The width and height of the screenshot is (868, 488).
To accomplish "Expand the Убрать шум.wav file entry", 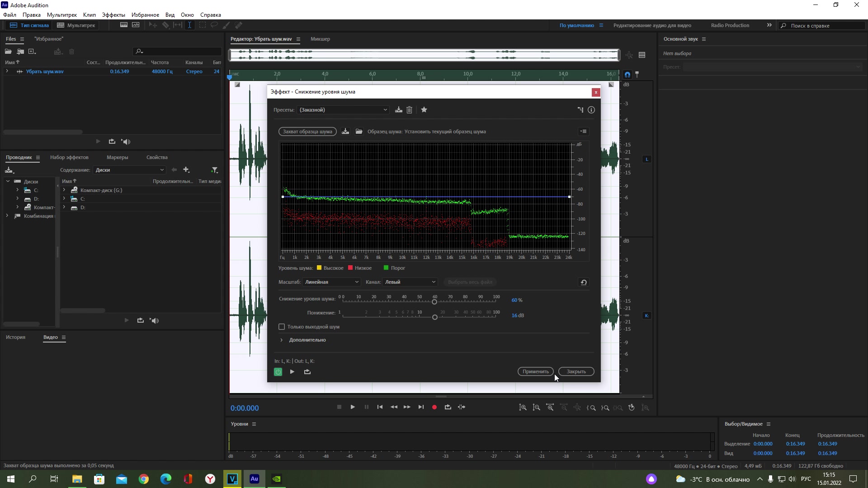I will (x=7, y=71).
